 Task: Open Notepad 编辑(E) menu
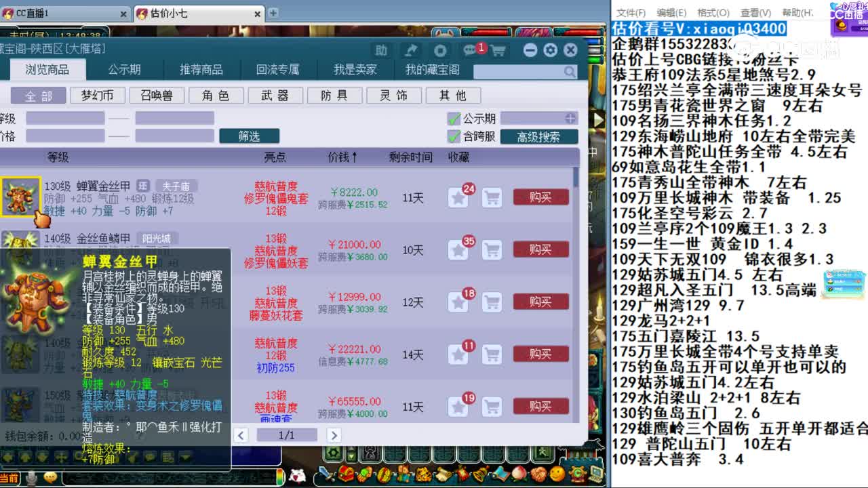pos(671,13)
